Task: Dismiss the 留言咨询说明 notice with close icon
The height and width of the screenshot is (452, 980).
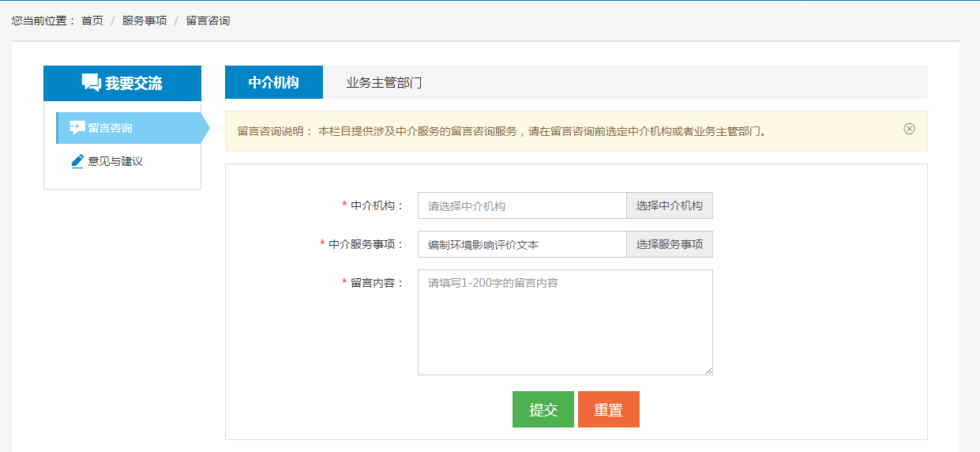Action: [x=909, y=129]
